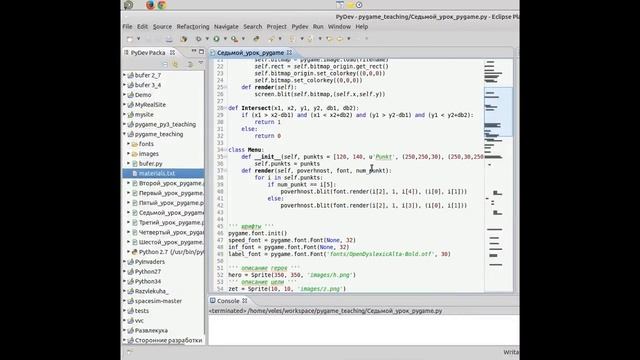Toggle code folding for def Intersect
This screenshot has height=360, width=640.
point(225,108)
